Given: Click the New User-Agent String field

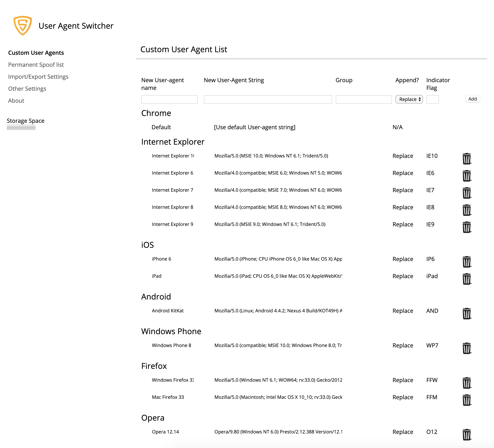Looking at the screenshot, I should pyautogui.click(x=268, y=99).
